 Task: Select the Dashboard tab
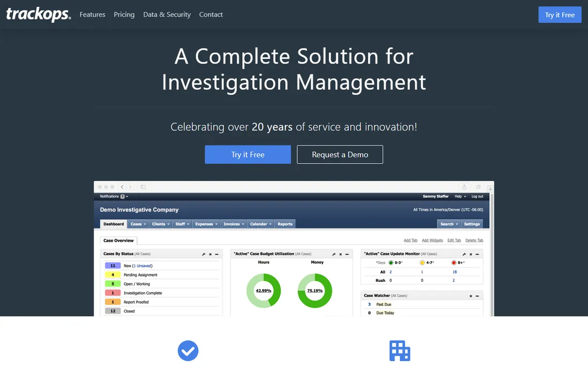click(114, 224)
